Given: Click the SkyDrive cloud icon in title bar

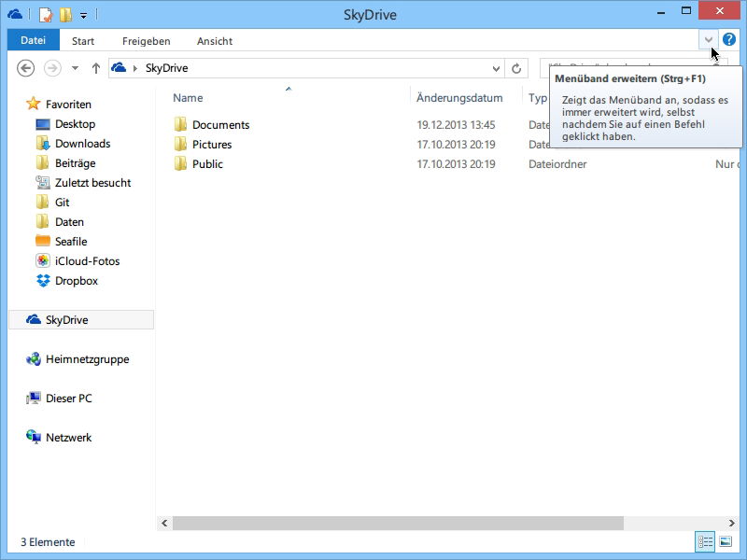Looking at the screenshot, I should [x=15, y=14].
